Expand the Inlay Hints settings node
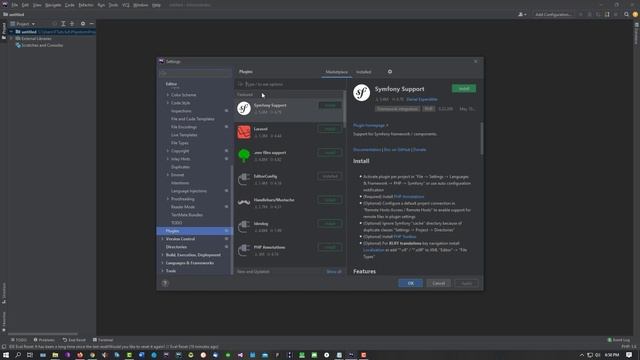 point(168,159)
